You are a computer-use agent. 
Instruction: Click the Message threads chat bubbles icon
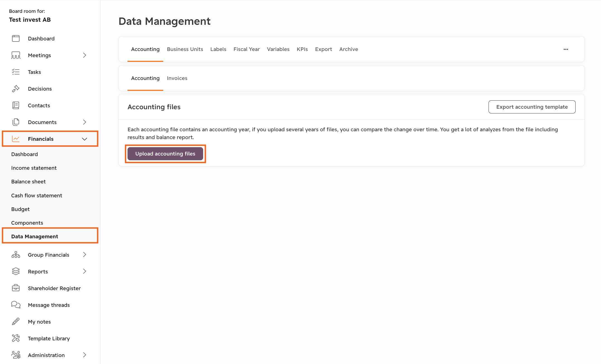point(16,305)
